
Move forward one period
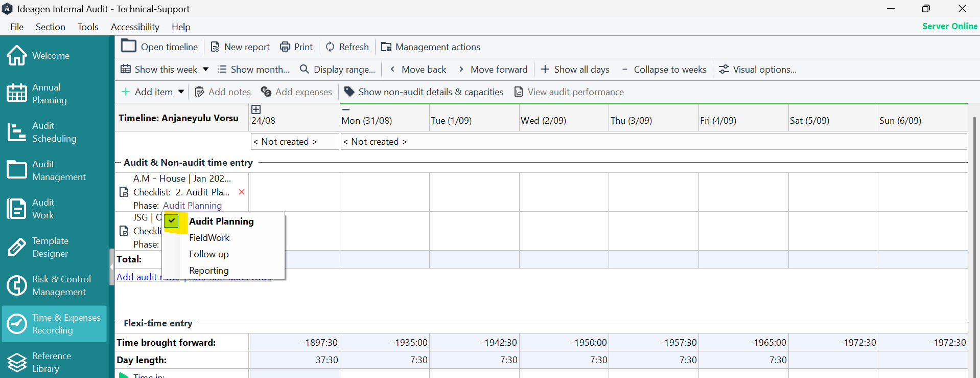pyautogui.click(x=493, y=69)
